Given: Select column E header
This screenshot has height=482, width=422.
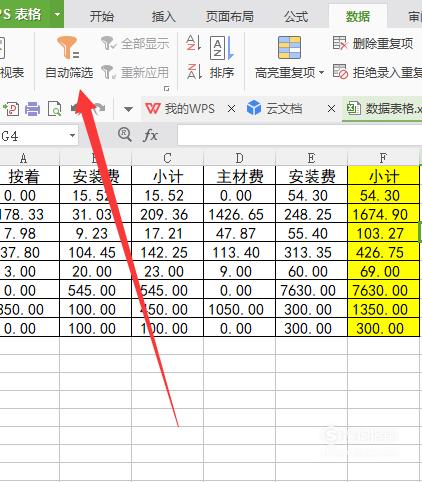Looking at the screenshot, I should (x=311, y=158).
